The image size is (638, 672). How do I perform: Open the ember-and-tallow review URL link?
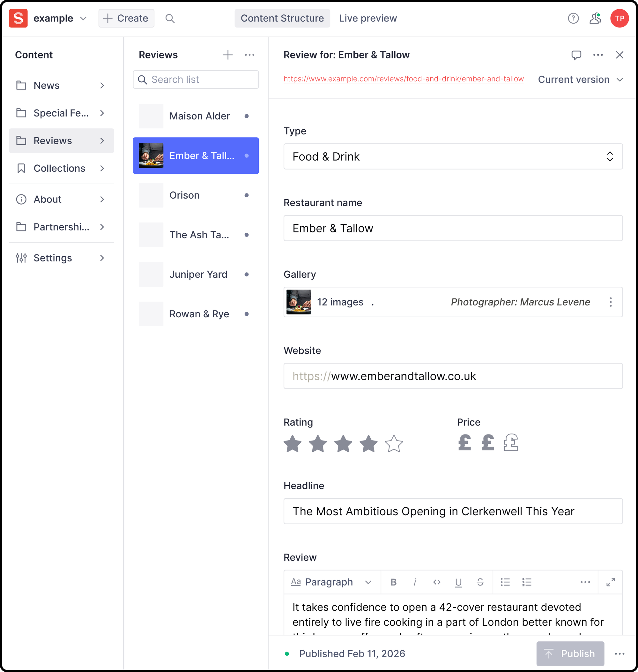click(403, 79)
